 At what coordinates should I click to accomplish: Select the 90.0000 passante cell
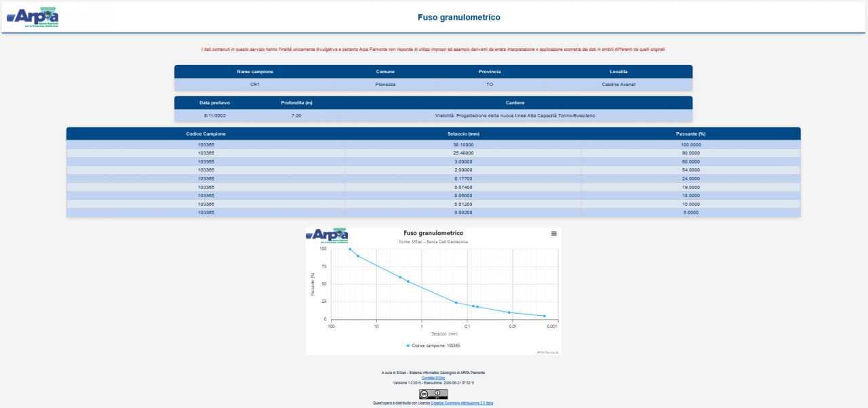(x=691, y=153)
